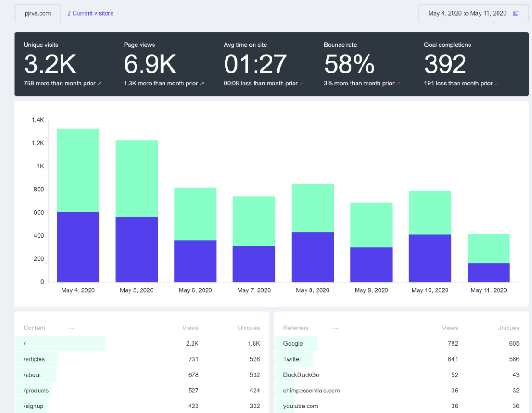Click the May 8, 2020 bar in chart
This screenshot has height=413, width=532.
(313, 233)
